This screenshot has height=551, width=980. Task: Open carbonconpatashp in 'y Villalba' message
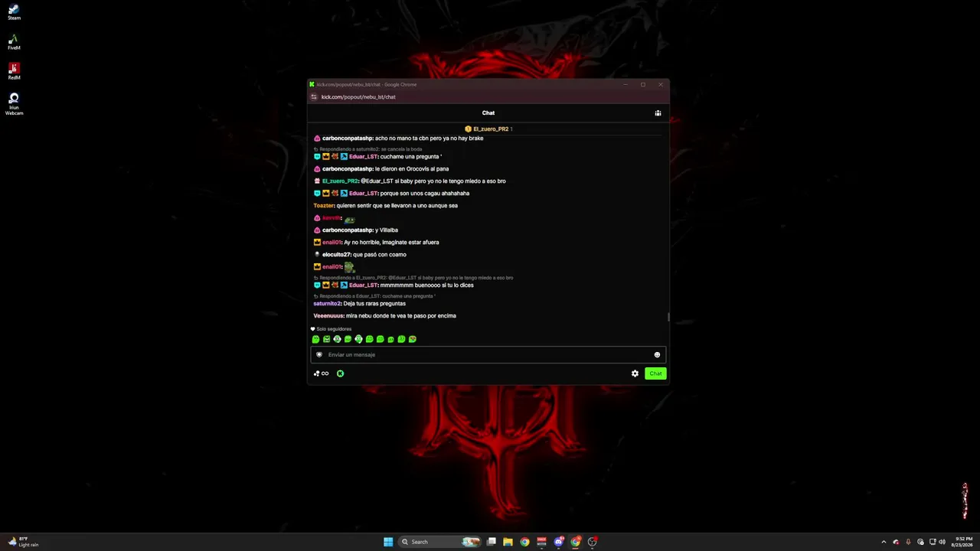coord(348,230)
